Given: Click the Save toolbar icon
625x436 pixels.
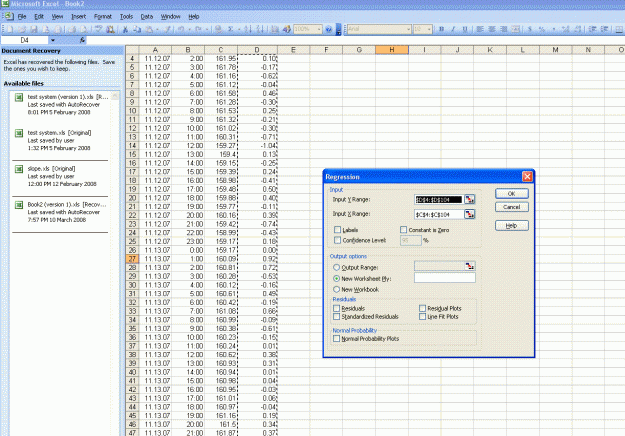Looking at the screenshot, I should pyautogui.click(x=33, y=29).
